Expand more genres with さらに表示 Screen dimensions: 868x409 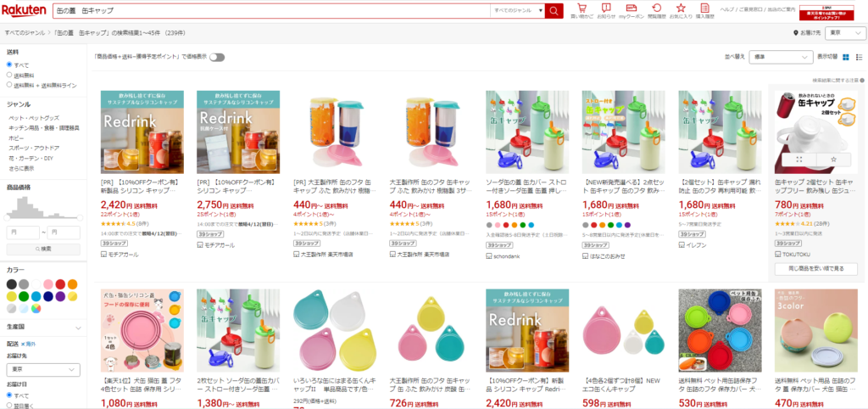pos(21,169)
